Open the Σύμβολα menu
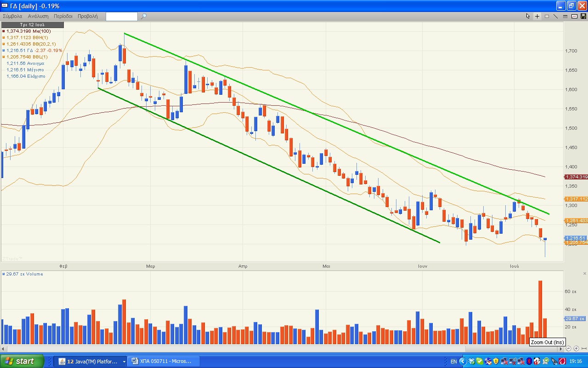Image resolution: width=588 pixels, height=368 pixels. 13,16
